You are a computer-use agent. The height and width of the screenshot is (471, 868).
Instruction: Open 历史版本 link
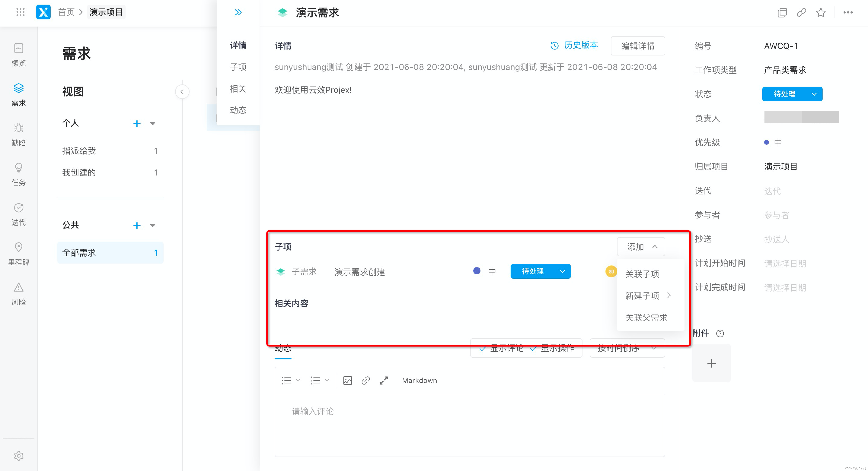click(x=574, y=45)
